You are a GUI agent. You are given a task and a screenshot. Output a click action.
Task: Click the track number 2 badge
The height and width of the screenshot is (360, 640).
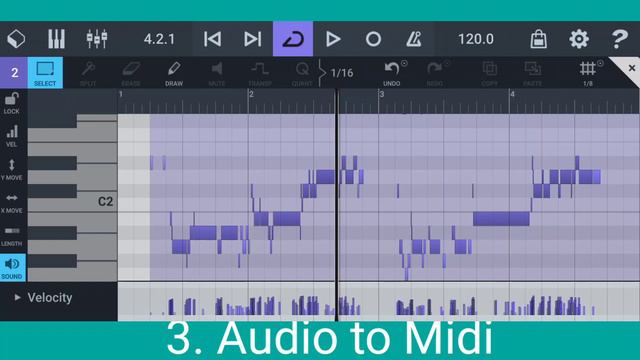point(14,73)
